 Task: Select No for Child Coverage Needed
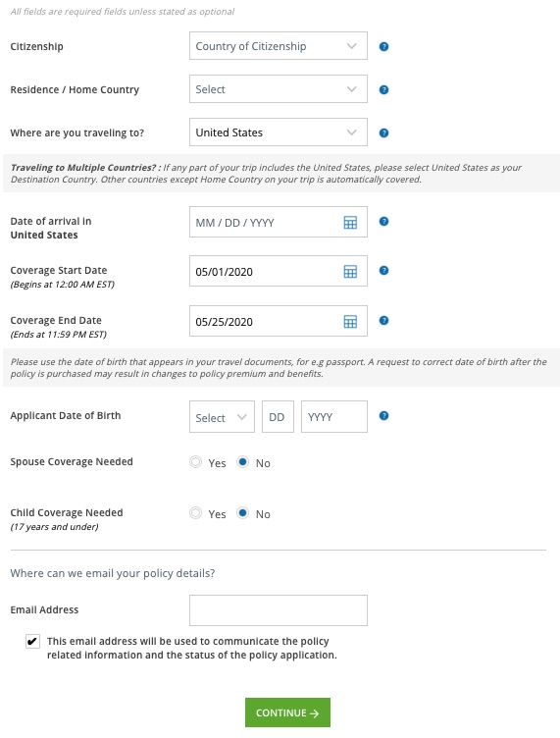click(242, 513)
